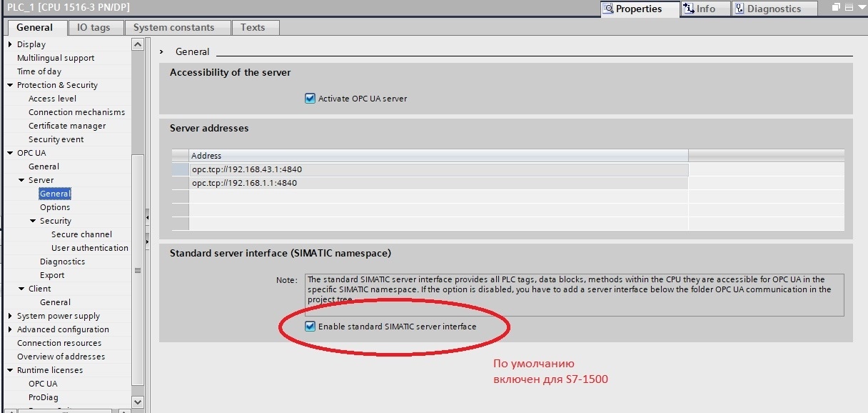868x413 pixels.
Task: Click the General section arrow in header
Action: click(163, 51)
